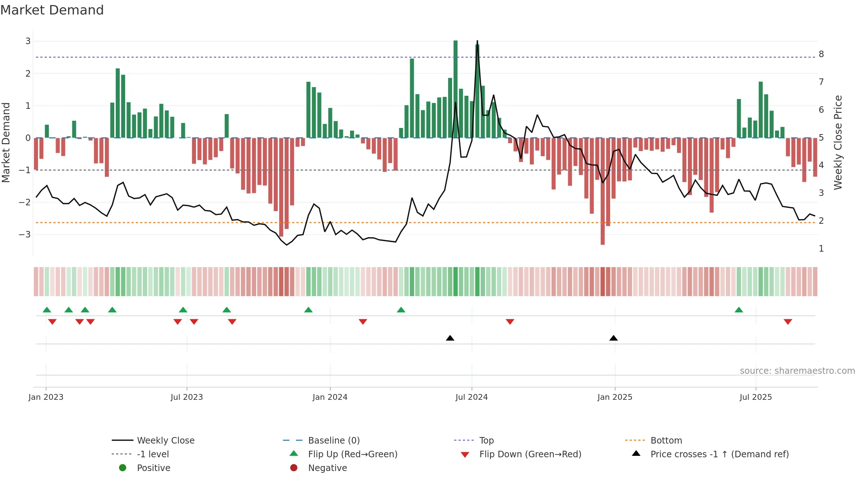Click the source: sharemaestro.com text
The height and width of the screenshot is (488, 868).
(797, 371)
